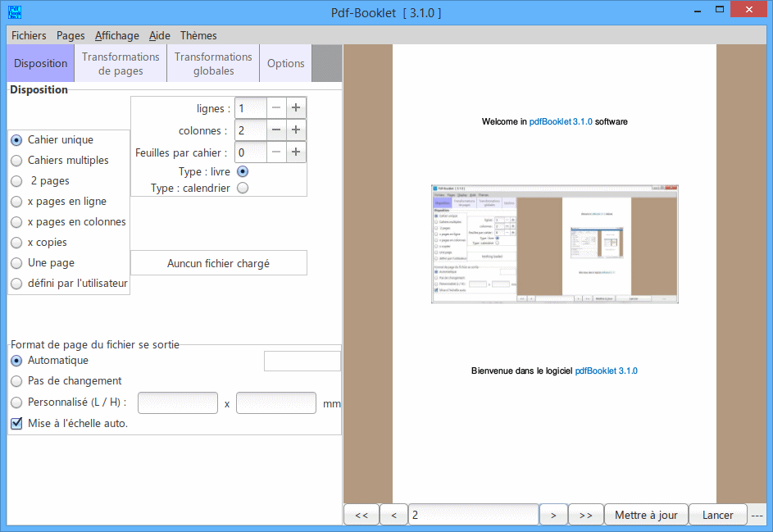Select défini par l'utilisateur option
Image resolution: width=773 pixels, height=532 pixels.
16,284
